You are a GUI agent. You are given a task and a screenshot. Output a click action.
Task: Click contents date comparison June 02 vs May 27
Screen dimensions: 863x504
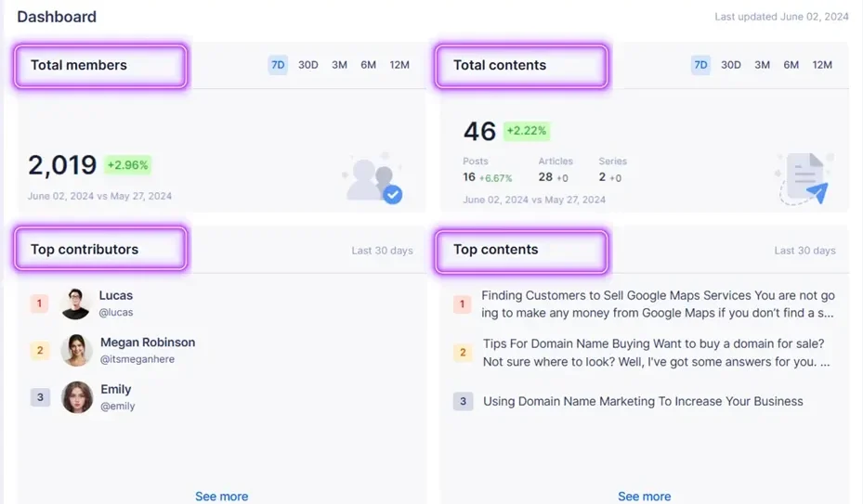(x=534, y=200)
